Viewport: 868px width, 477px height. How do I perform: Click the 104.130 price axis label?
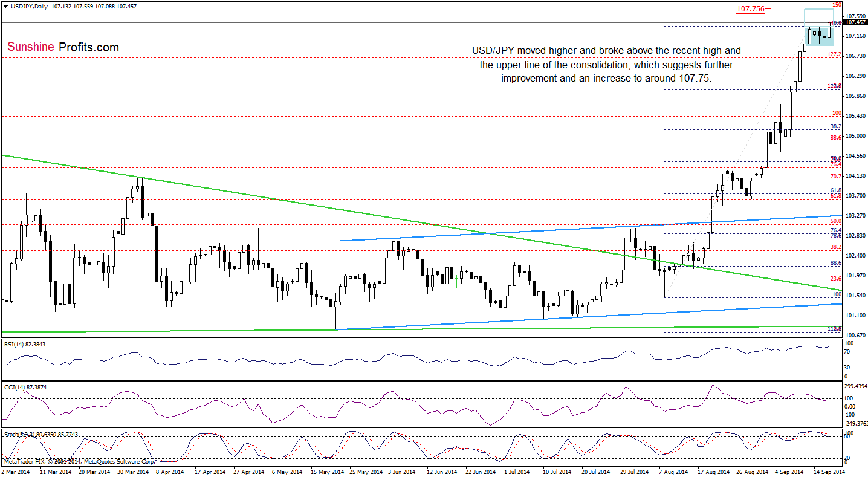click(x=855, y=175)
